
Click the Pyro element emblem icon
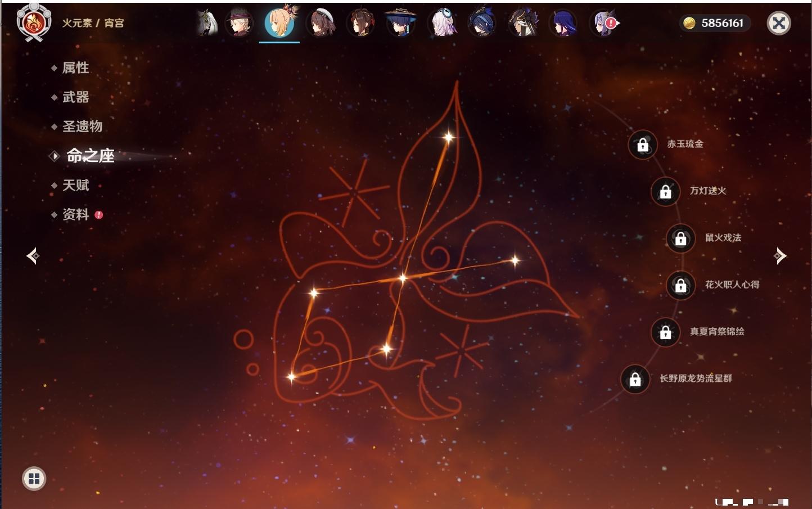(33, 22)
